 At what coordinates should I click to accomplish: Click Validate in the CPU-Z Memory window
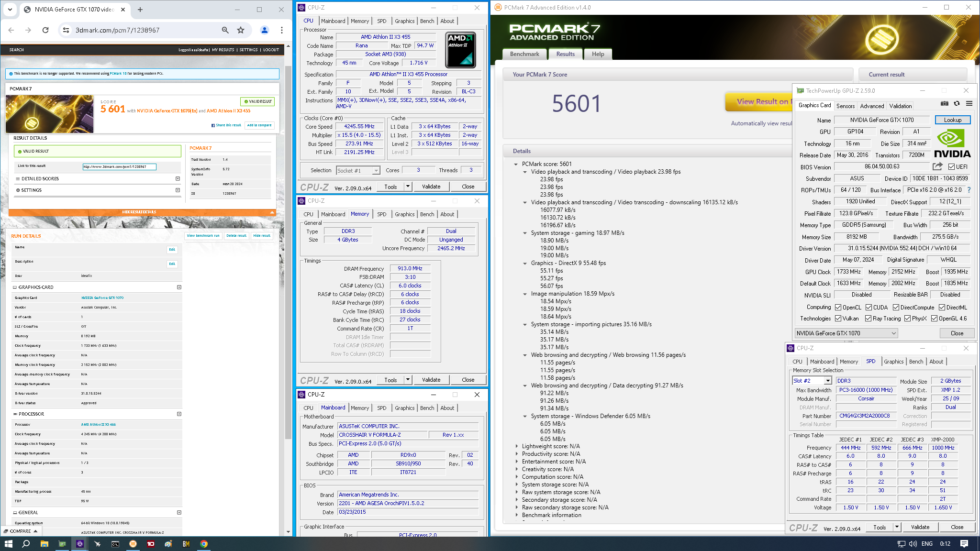click(431, 380)
